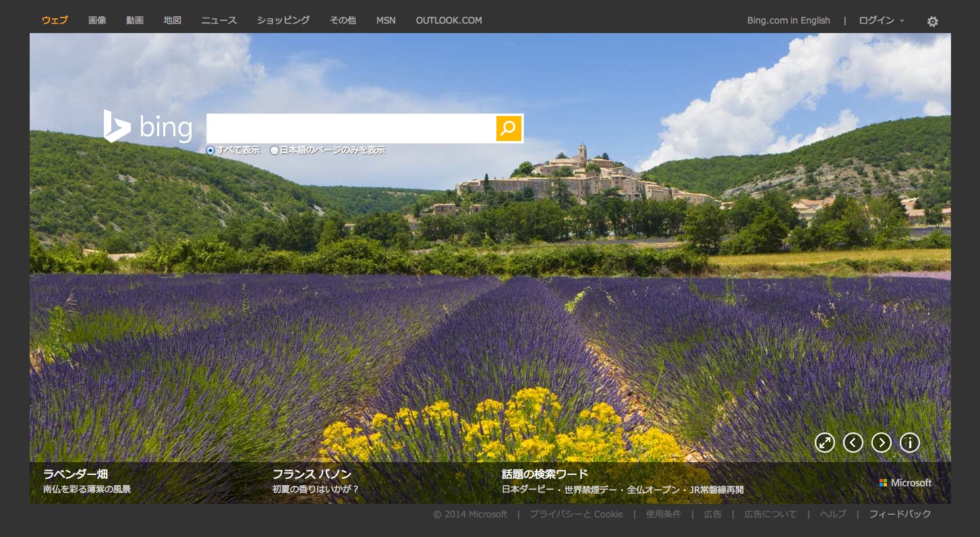Image resolution: width=980 pixels, height=537 pixels.
Task: Open the ニュース section
Action: click(x=219, y=20)
